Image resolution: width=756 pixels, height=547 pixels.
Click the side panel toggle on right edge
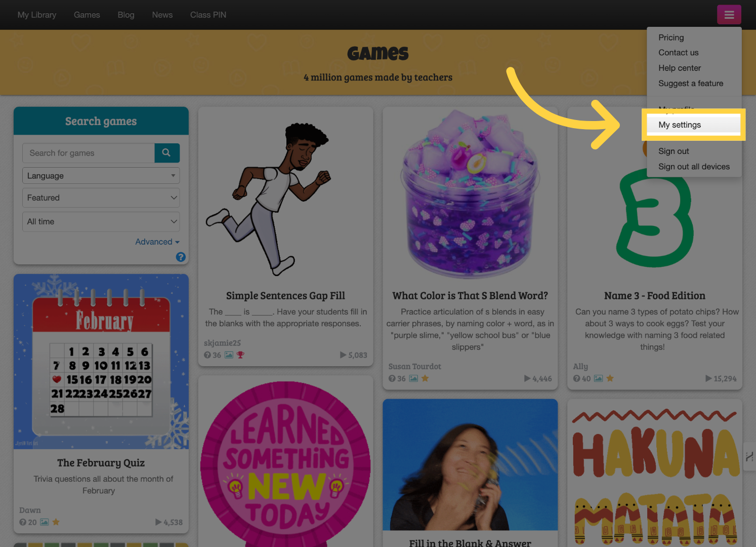[749, 456]
